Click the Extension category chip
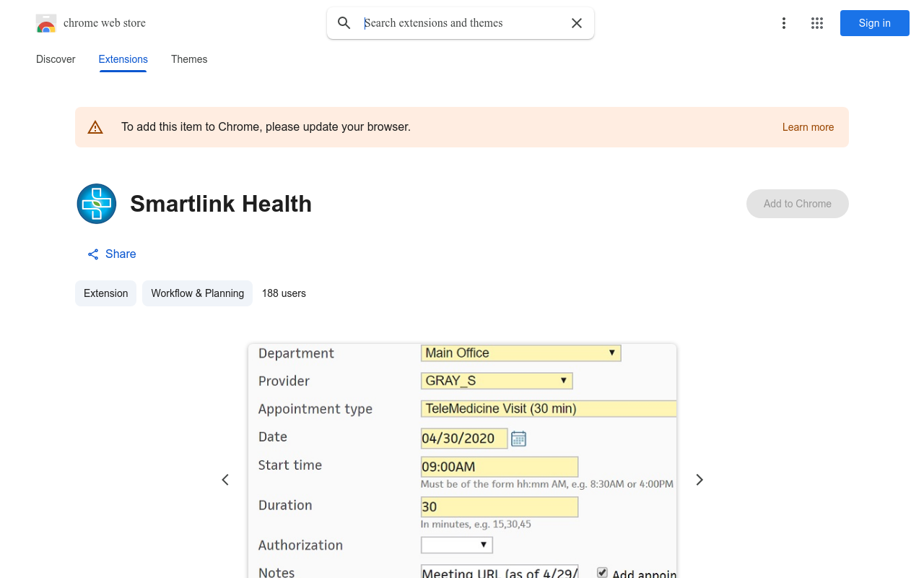Image resolution: width=924 pixels, height=578 pixels. pos(106,293)
